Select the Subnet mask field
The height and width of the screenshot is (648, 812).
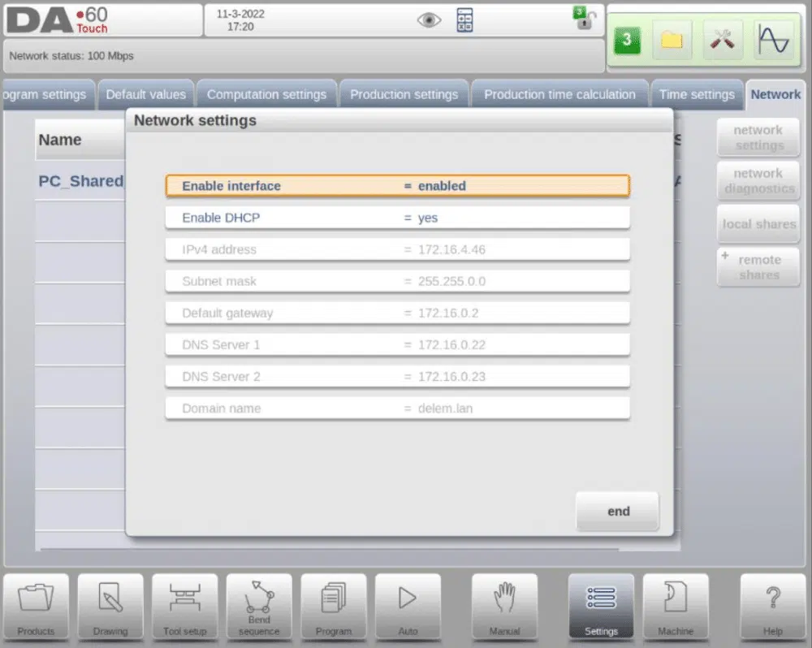pos(398,281)
